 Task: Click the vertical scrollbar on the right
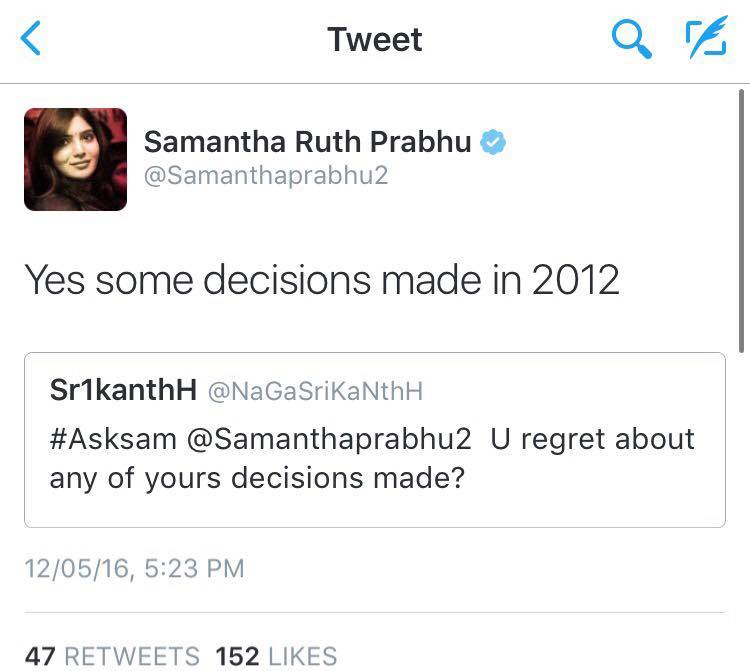[741, 220]
